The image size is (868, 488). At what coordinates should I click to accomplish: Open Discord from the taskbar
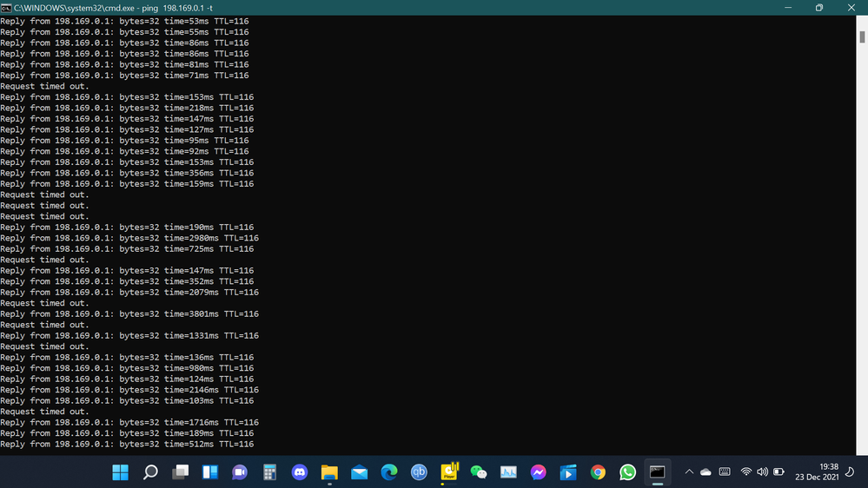pos(300,472)
